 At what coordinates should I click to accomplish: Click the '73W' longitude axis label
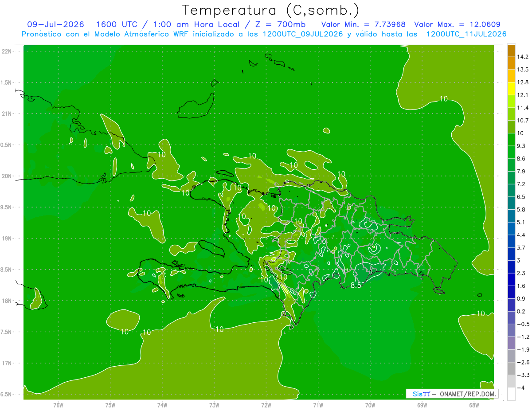coord(214,405)
